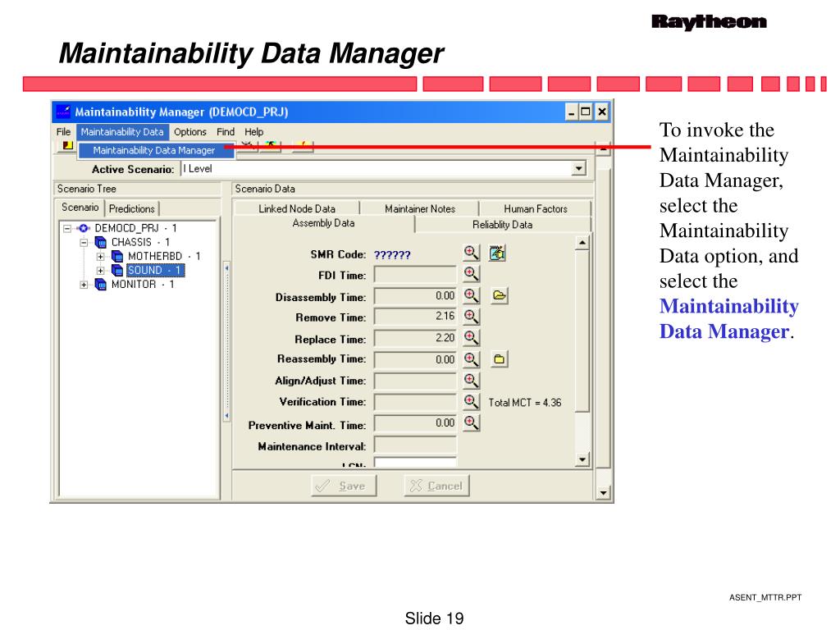Click the MOTHERBD assembly icon in tree

[117, 256]
